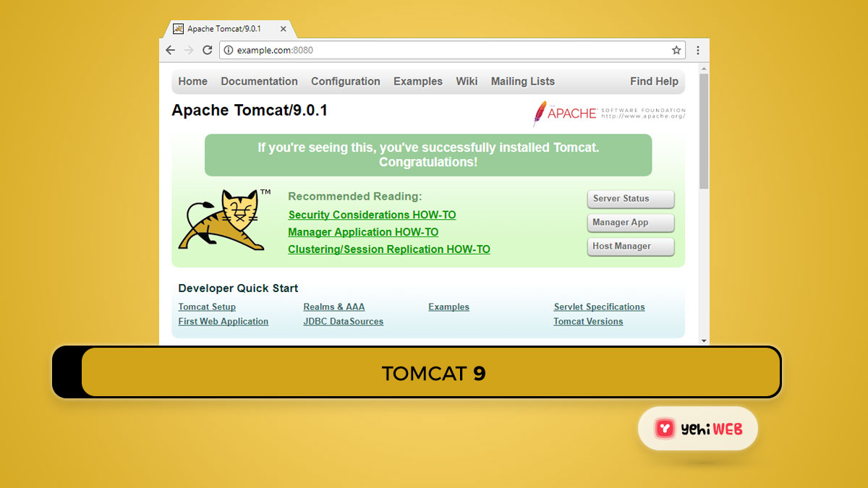Screen dimensions: 868x488
Task: Click the favicon on the browser tab
Action: (179, 30)
